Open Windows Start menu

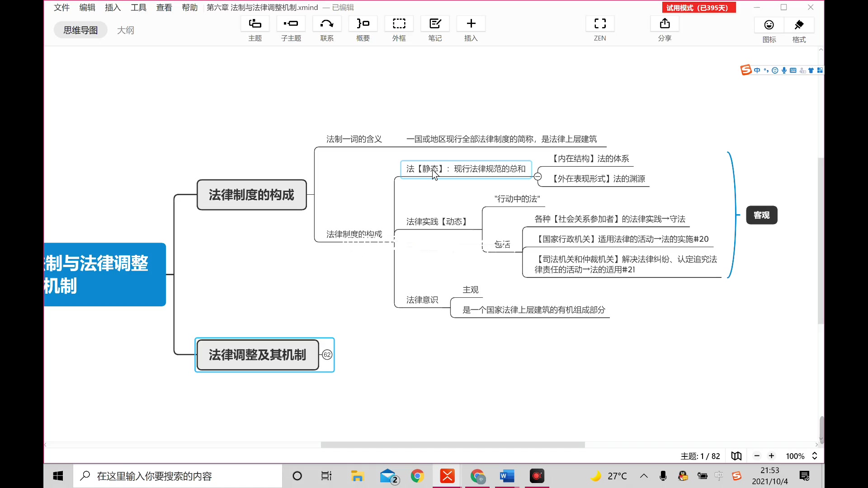(x=58, y=476)
